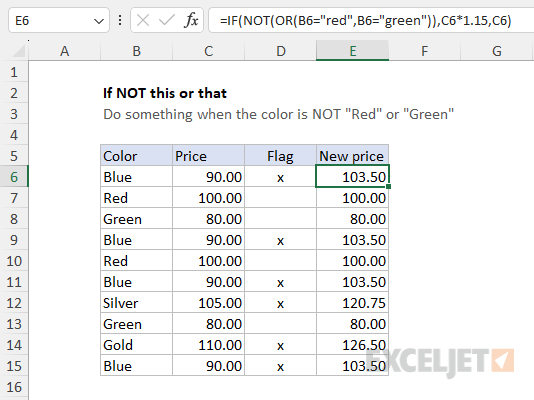Click the new price 100.00 in row 10
Viewport: 534px width, 400px height.
tap(352, 261)
